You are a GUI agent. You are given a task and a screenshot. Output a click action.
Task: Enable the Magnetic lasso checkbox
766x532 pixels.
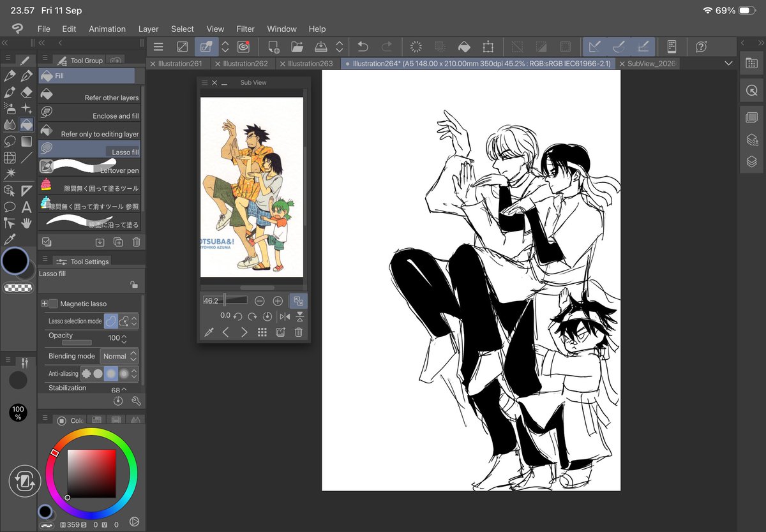pyautogui.click(x=53, y=304)
